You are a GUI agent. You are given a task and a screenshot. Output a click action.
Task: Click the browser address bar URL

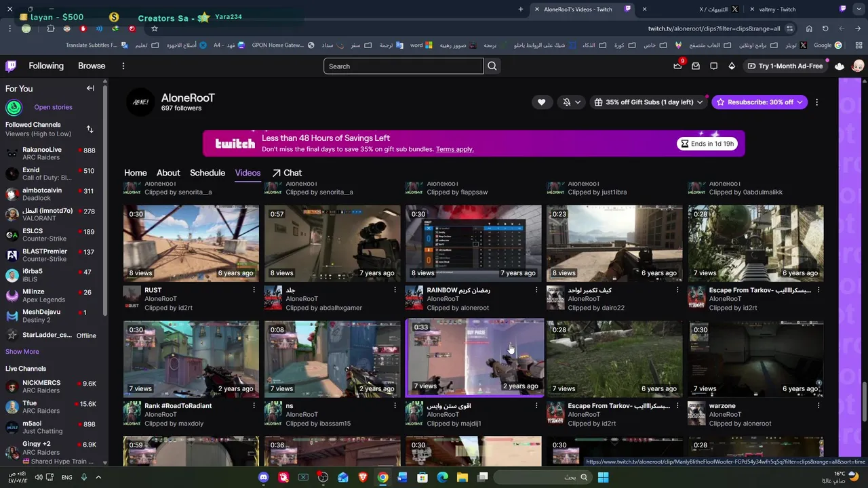pyautogui.click(x=714, y=28)
